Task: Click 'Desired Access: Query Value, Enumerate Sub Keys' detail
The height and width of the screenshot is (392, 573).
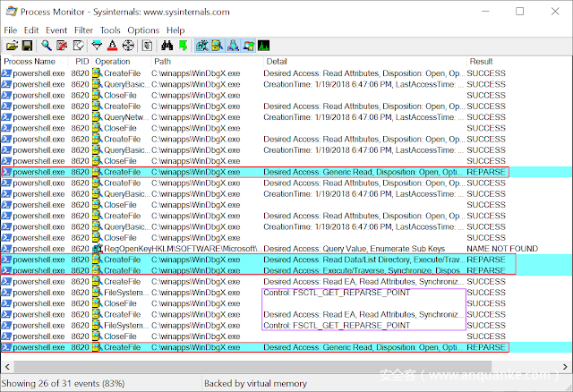Action: coord(355,249)
